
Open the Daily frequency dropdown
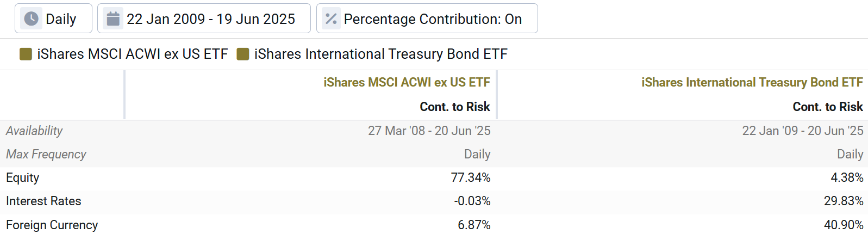tap(60, 19)
